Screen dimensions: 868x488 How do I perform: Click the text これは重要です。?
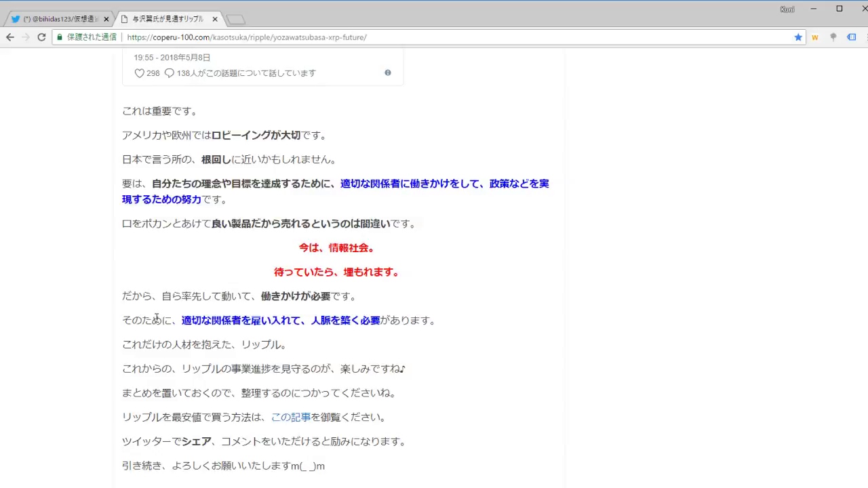click(x=159, y=111)
